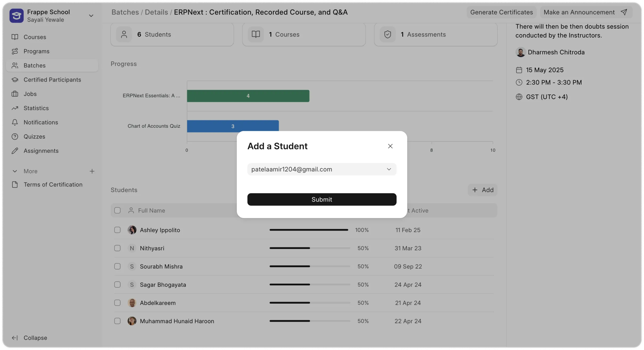Check the box beside Ashley Ippolito
Viewport: 644px width, 350px height.
point(117,230)
